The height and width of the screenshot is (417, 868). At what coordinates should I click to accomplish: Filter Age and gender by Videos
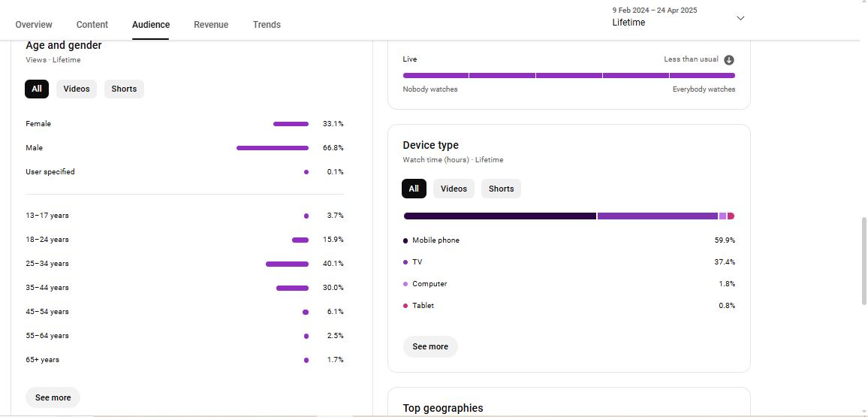(x=77, y=89)
